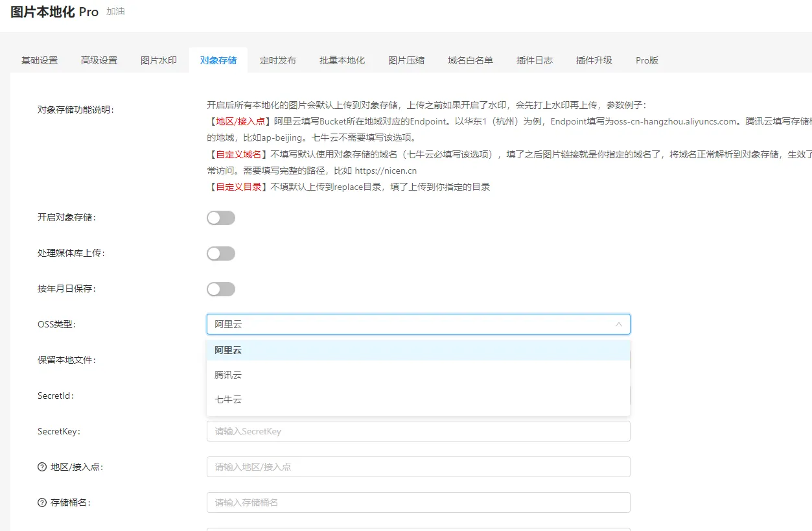Toggle the 处理媒体库上传 switch
The height and width of the screenshot is (531, 812).
221,254
